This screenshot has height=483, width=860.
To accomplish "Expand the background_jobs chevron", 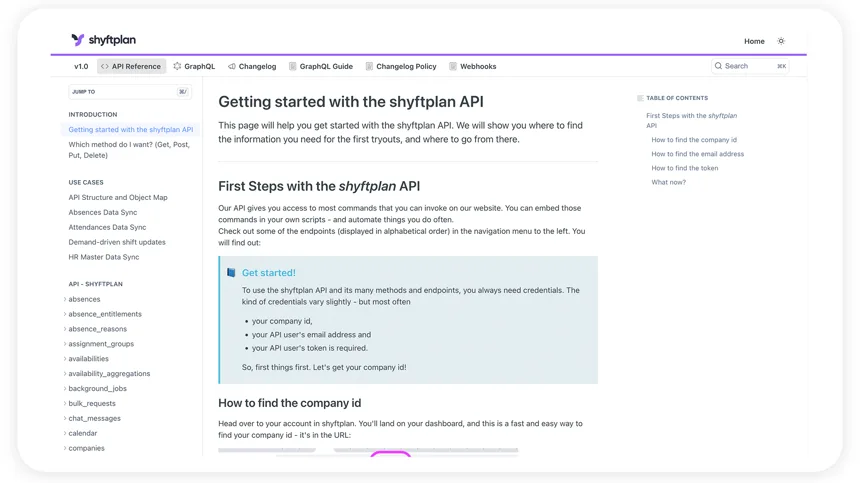I will (65, 388).
